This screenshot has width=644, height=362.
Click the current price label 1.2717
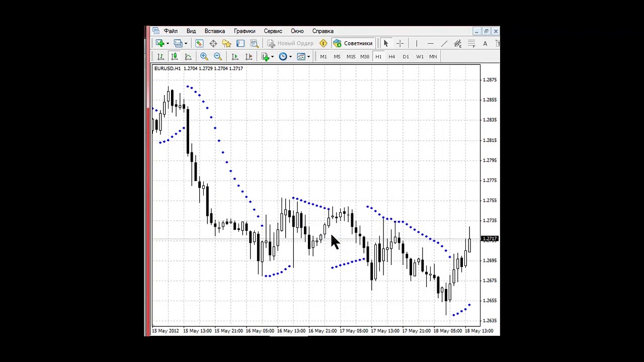click(x=490, y=239)
